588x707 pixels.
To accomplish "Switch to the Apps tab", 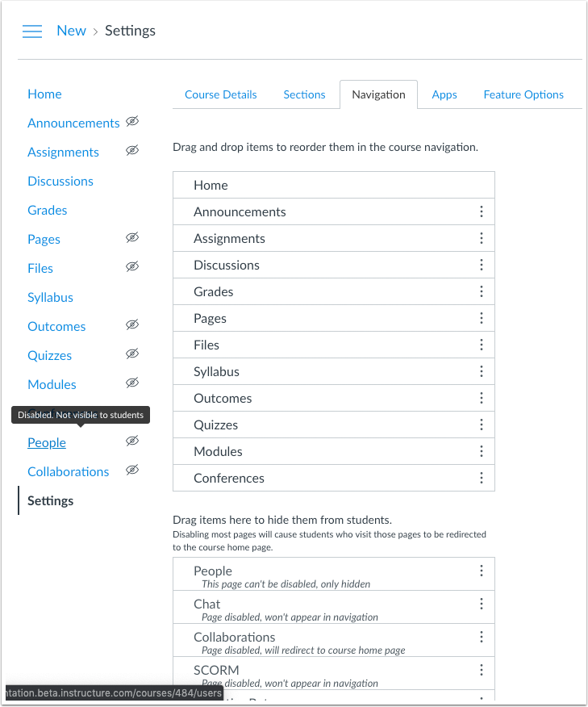I will (444, 94).
